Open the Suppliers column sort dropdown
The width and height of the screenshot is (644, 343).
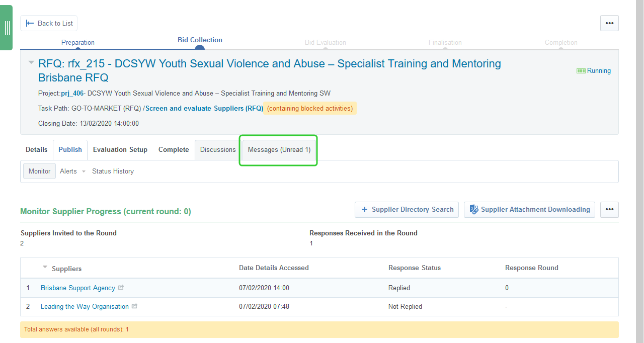click(45, 267)
